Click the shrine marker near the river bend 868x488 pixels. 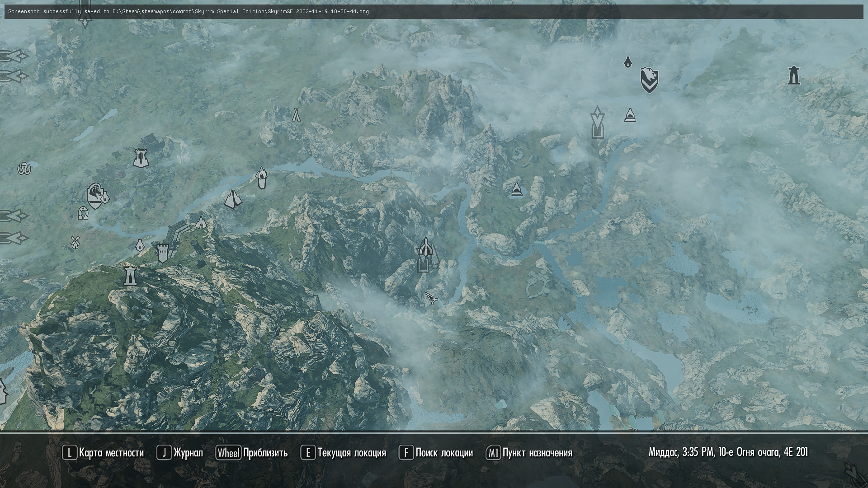(516, 190)
